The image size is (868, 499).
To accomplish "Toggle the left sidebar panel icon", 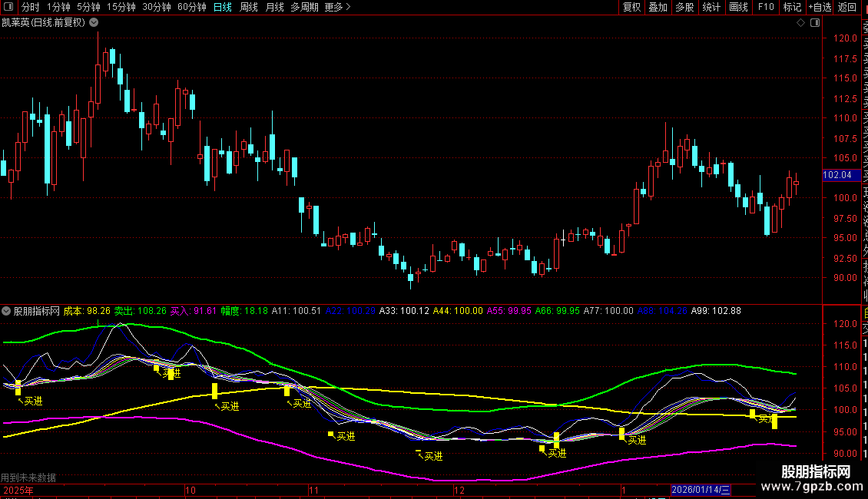I will 8,7.
